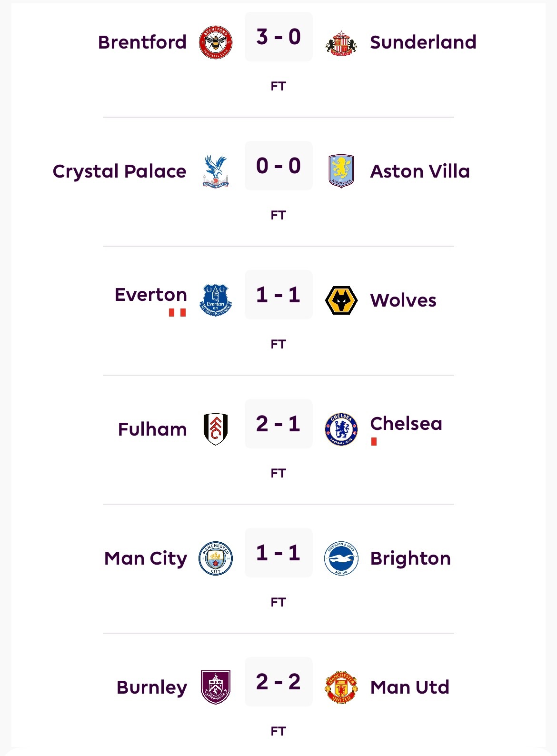Click the Brentford bee crest icon
Viewport: 557px width, 756px height.
(x=216, y=42)
